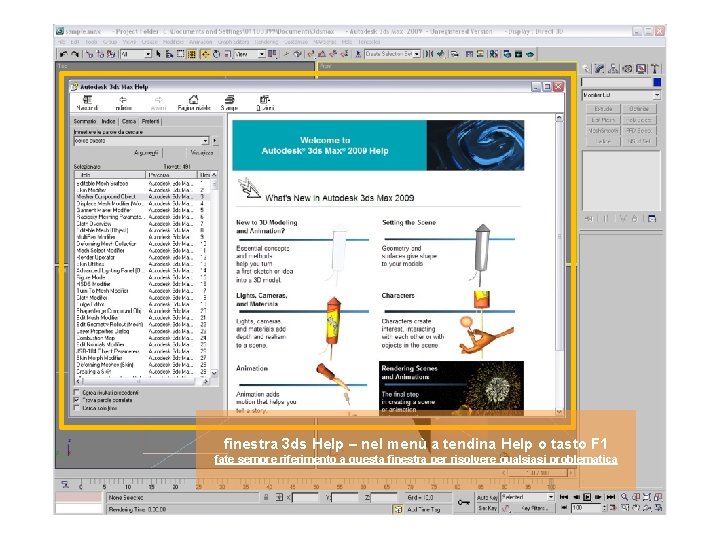Click the selection lock padlock in status bar

(266, 497)
